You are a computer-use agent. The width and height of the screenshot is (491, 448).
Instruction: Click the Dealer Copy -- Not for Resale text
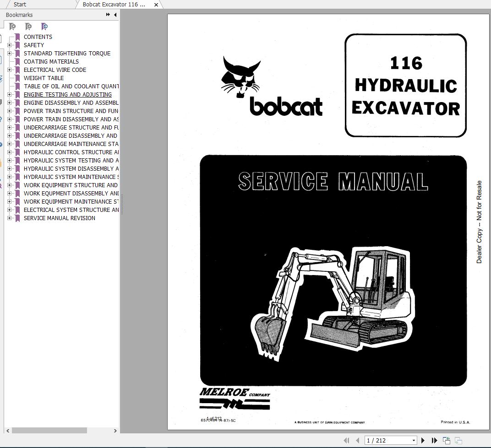tap(479, 222)
